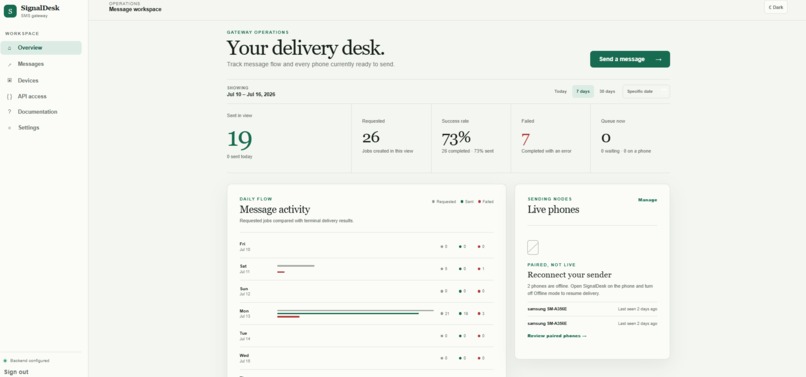The height and width of the screenshot is (377, 806).
Task: Open Settings from the sidebar
Action: click(x=41, y=128)
